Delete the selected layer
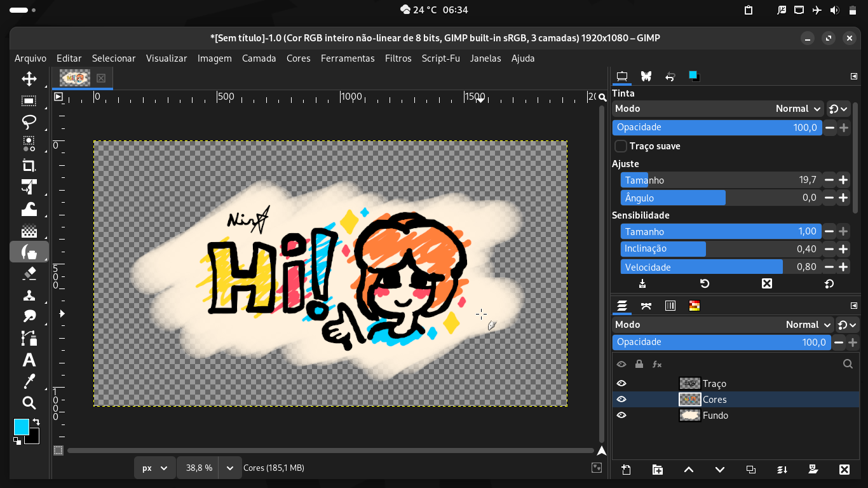Viewport: 868px width, 488px height. pyautogui.click(x=844, y=470)
